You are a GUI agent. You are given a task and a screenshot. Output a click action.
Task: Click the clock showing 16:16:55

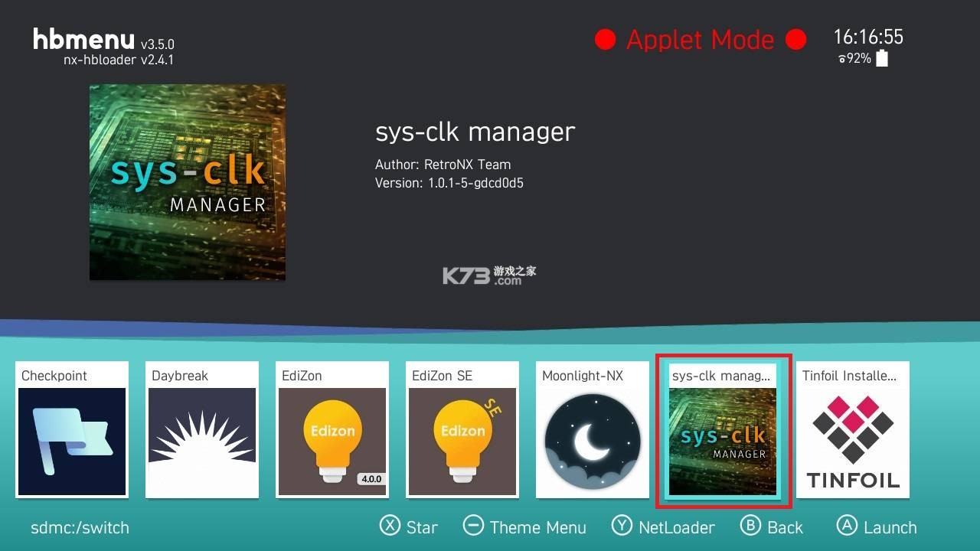pyautogui.click(x=869, y=37)
